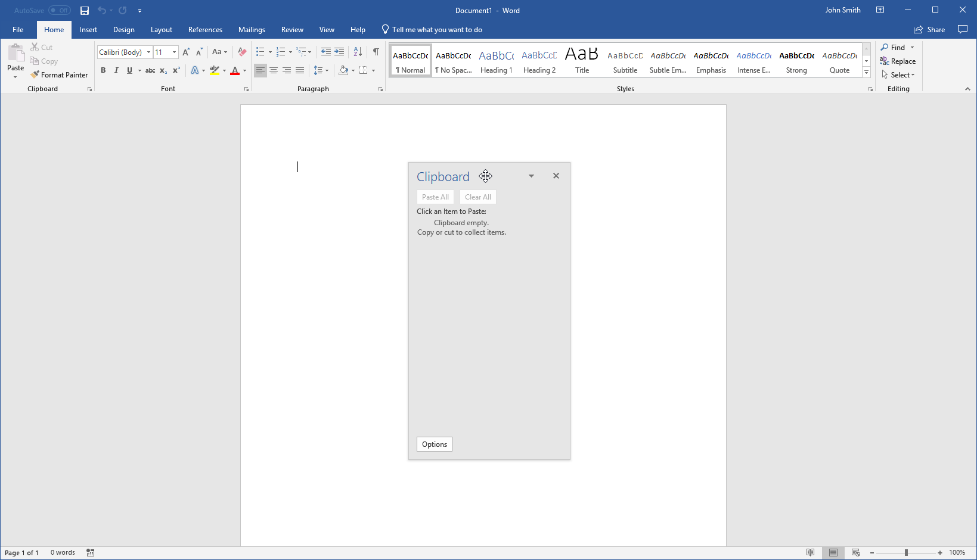Screen dimensions: 977x560
Task: Click the 0 words count in status bar
Action: (x=63, y=553)
